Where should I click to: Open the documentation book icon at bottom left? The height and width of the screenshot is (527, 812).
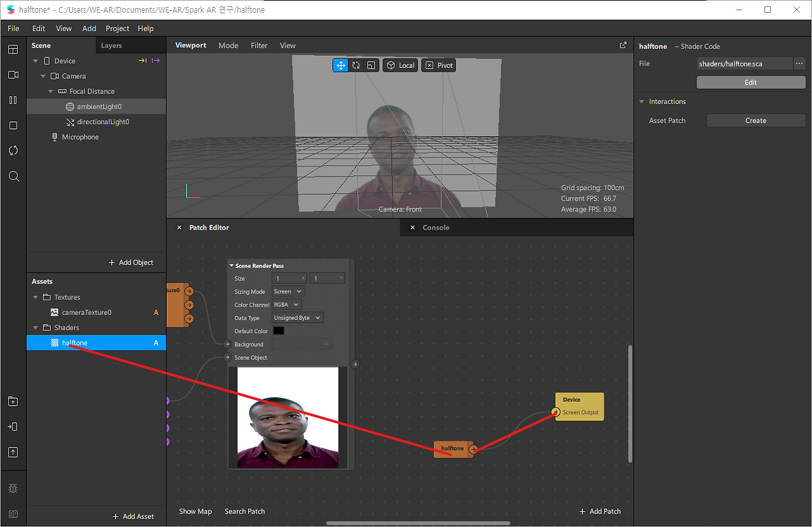[x=13, y=514]
